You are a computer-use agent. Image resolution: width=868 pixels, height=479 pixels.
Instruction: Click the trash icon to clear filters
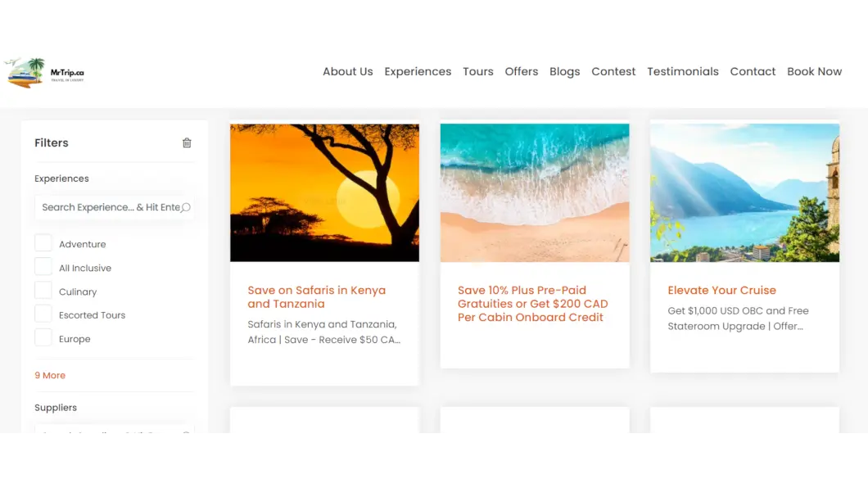coord(187,142)
